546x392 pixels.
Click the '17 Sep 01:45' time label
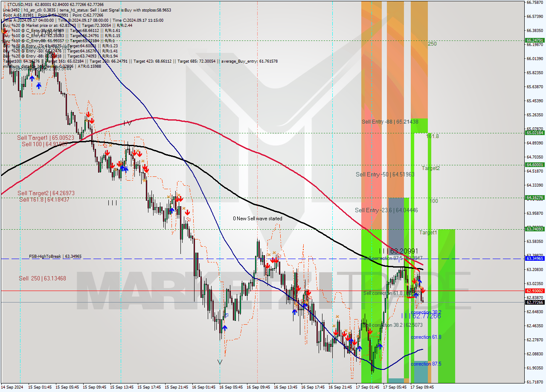point(367,387)
